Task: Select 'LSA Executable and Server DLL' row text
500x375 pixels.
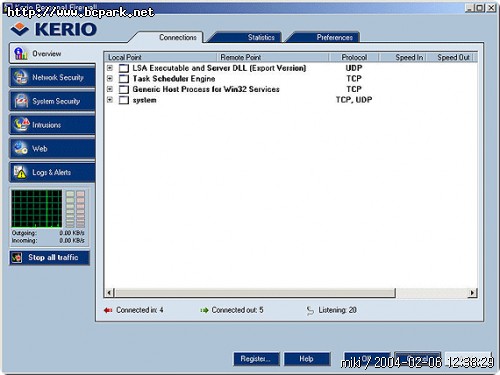Action: click(219, 68)
